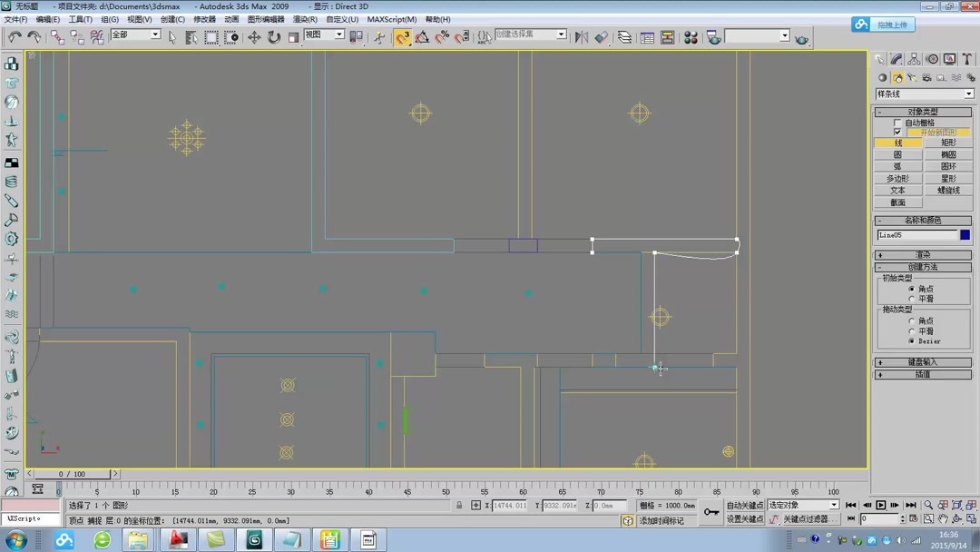Click the Zoom magnifier icon at bottom right
Image resolution: width=980 pixels, height=552 pixels.
(928, 505)
